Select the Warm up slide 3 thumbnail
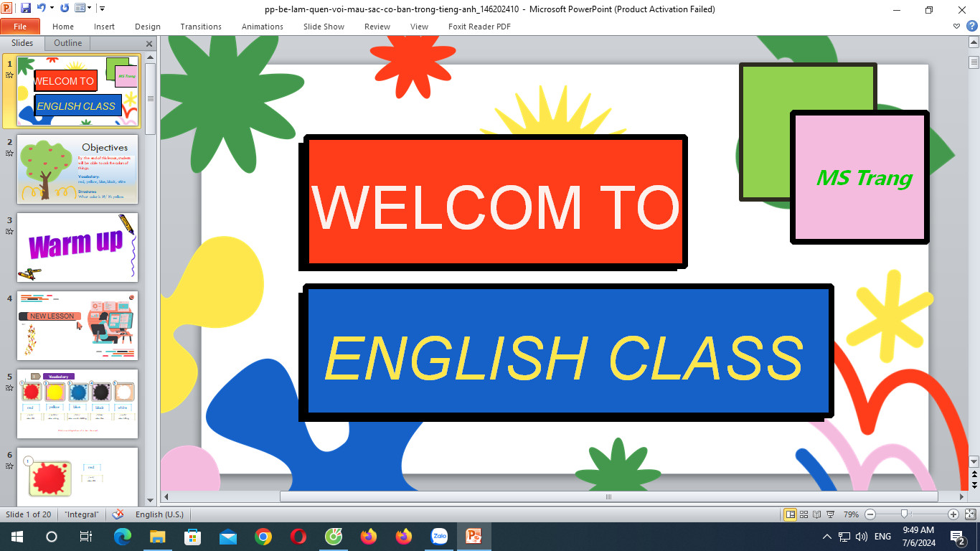 point(77,247)
